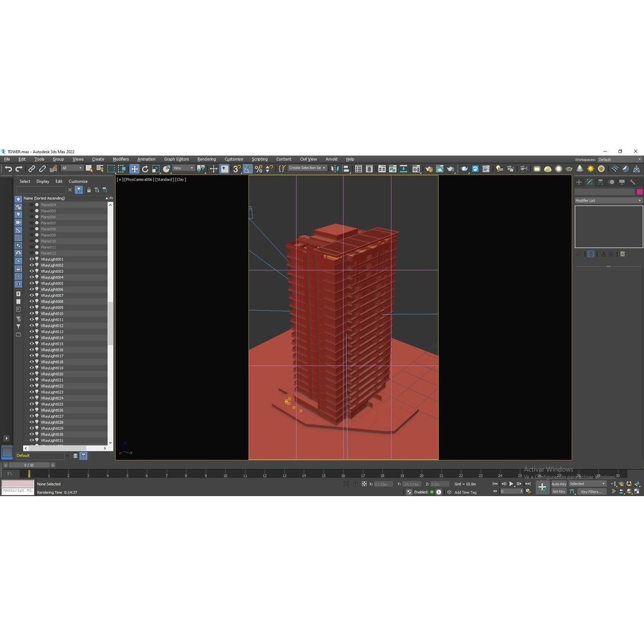Activate the Select and Scale tool
The height and width of the screenshot is (644, 644).
[x=156, y=169]
